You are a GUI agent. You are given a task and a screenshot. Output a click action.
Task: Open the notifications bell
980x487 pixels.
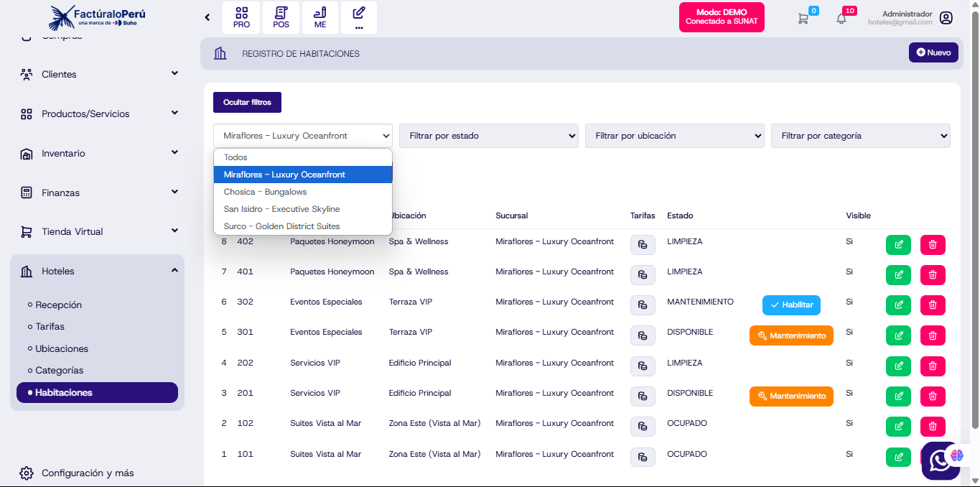(x=841, y=19)
